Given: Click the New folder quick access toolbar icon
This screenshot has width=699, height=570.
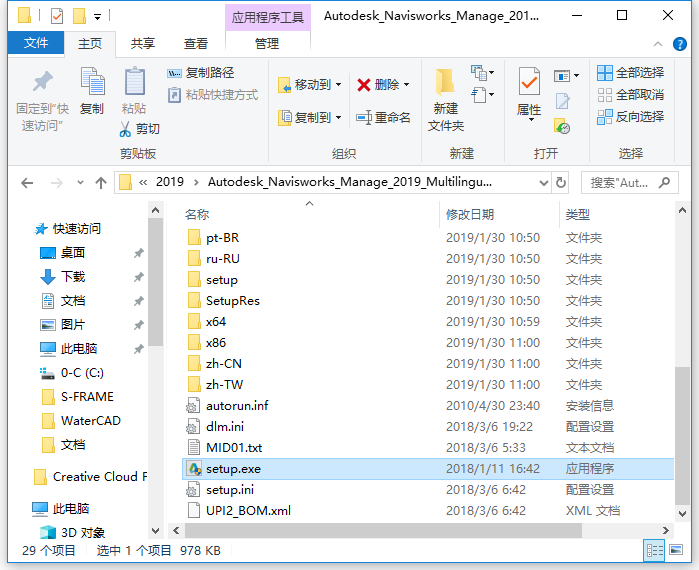Looking at the screenshot, I should [79, 16].
